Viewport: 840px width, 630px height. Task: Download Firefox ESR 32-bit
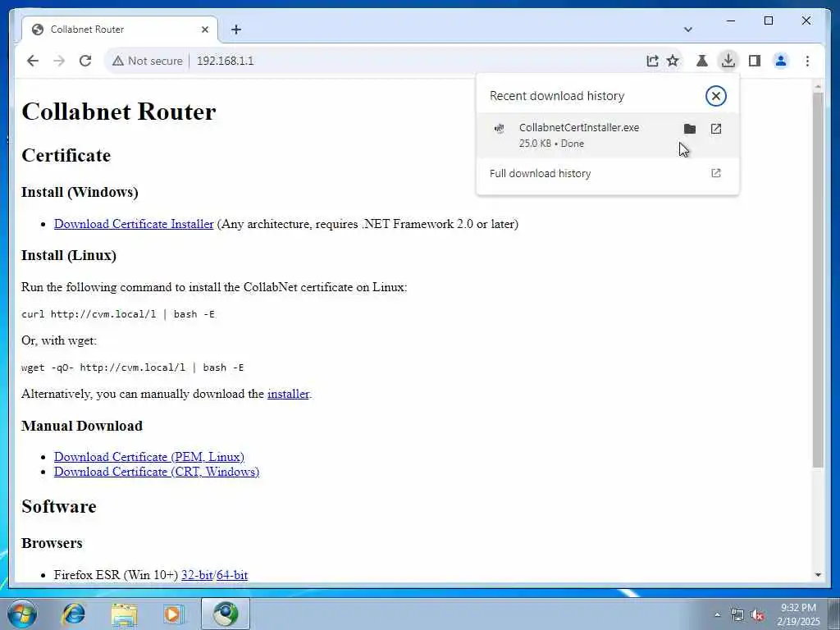(x=197, y=575)
